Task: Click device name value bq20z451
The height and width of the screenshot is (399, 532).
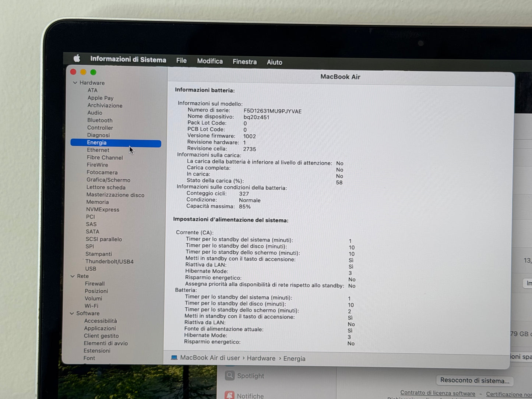Action: tap(256, 117)
